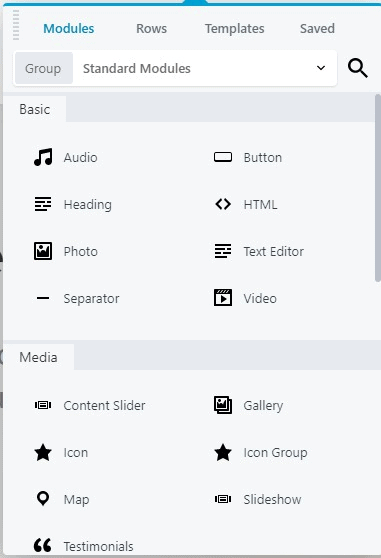Pick the Slideshow module icon

click(x=223, y=499)
